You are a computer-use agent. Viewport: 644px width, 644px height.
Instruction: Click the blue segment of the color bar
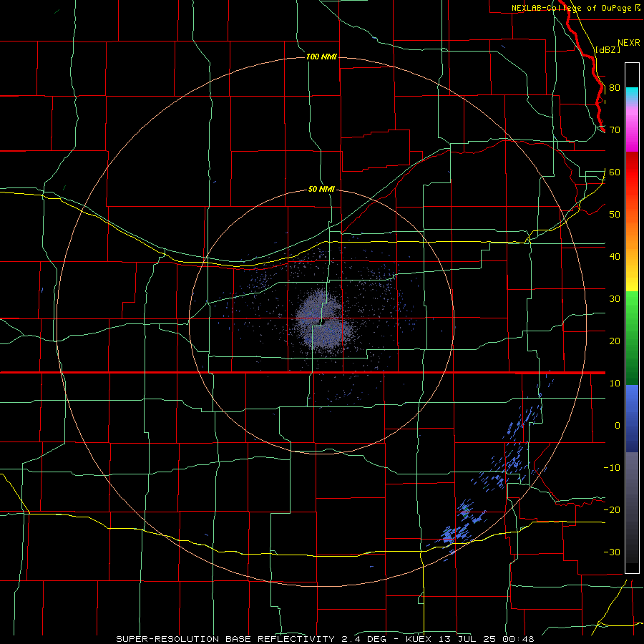click(632, 417)
